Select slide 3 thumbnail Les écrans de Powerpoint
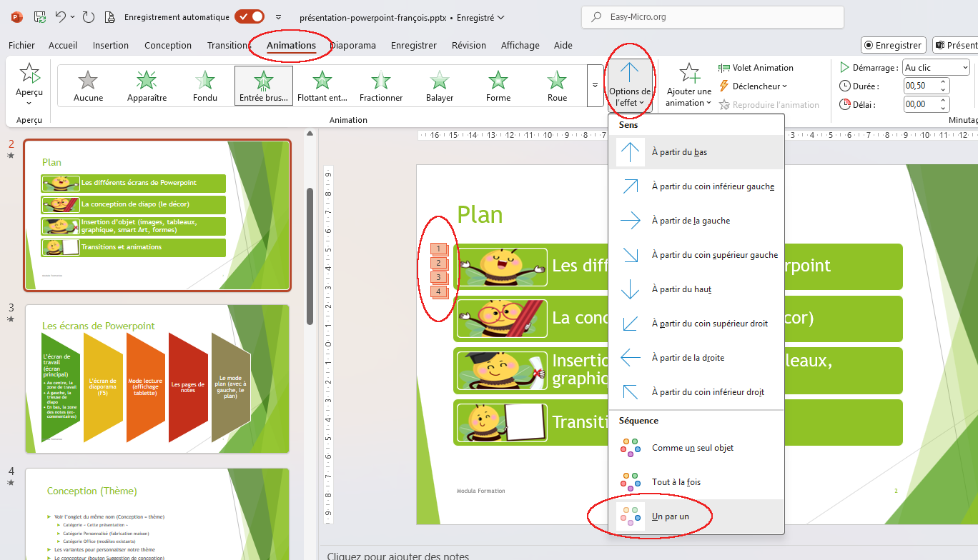Image resolution: width=978 pixels, height=560 pixels. point(157,379)
